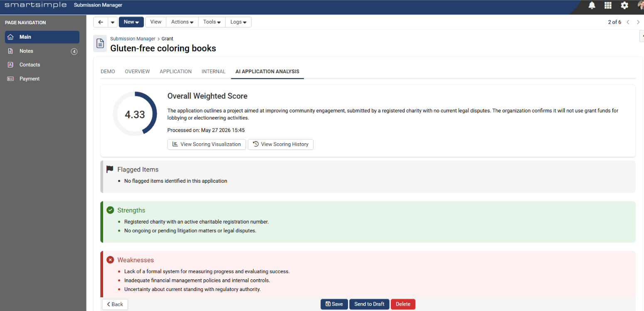The image size is (644, 311).
Task: Click the View toolbar button
Action: coord(156,22)
